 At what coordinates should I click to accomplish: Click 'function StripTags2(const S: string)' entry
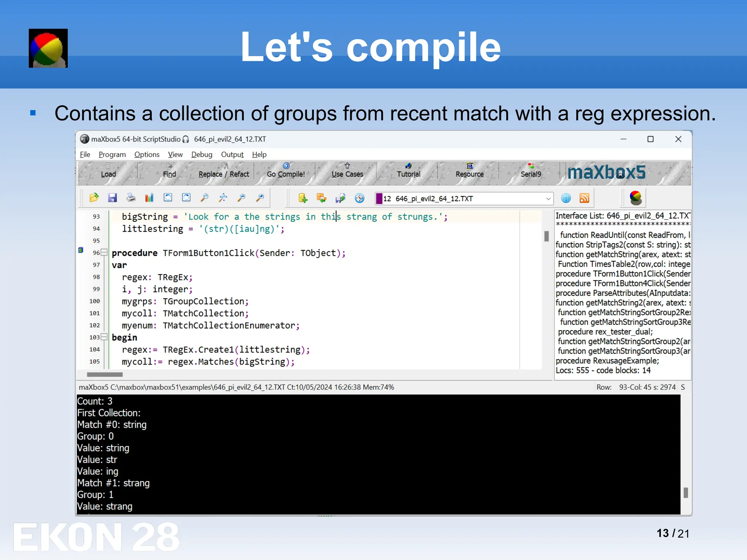coord(623,245)
